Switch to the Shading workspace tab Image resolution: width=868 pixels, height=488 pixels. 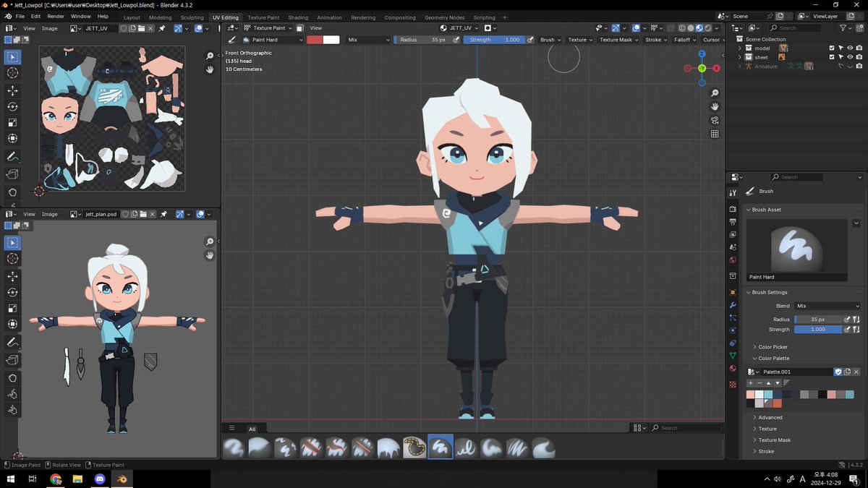[298, 17]
